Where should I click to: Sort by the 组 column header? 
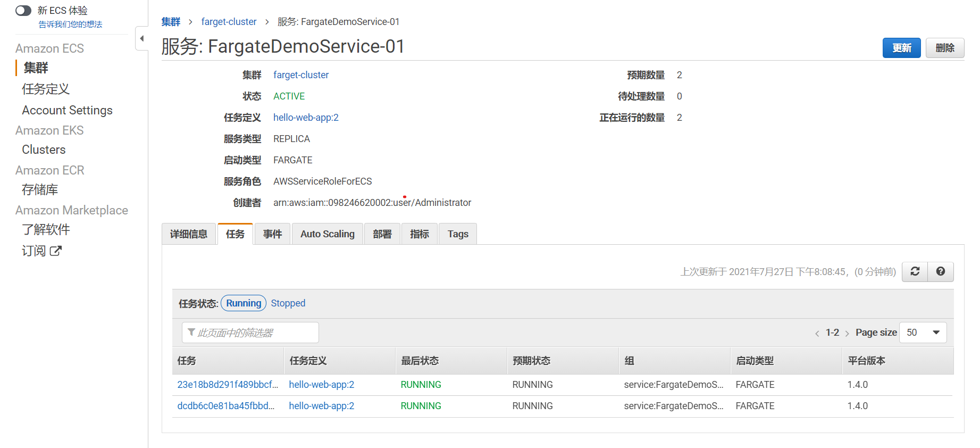(675, 361)
